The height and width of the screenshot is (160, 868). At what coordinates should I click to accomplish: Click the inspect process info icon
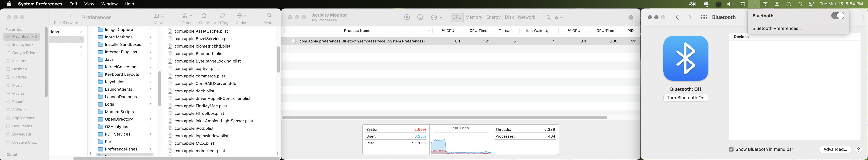click(420, 17)
